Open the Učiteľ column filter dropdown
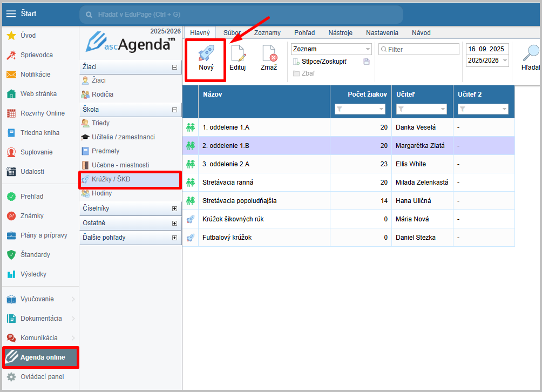The height and width of the screenshot is (392, 542). [x=443, y=110]
